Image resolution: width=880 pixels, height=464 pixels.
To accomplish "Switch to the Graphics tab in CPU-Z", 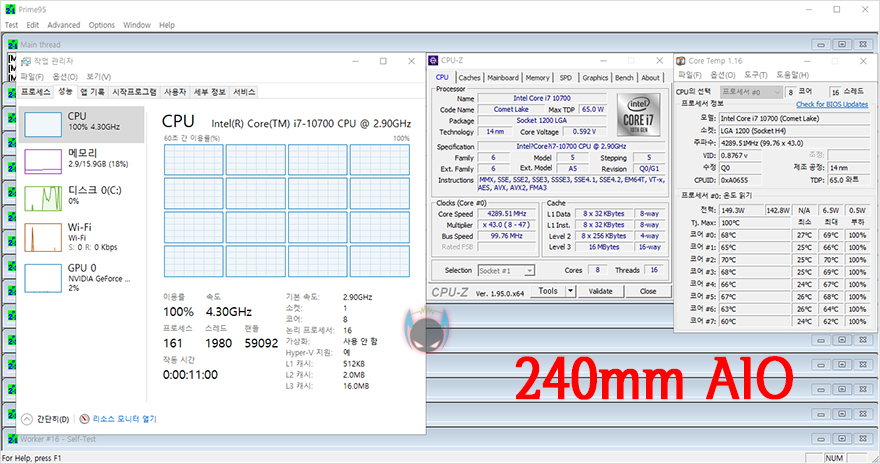I will pos(595,78).
